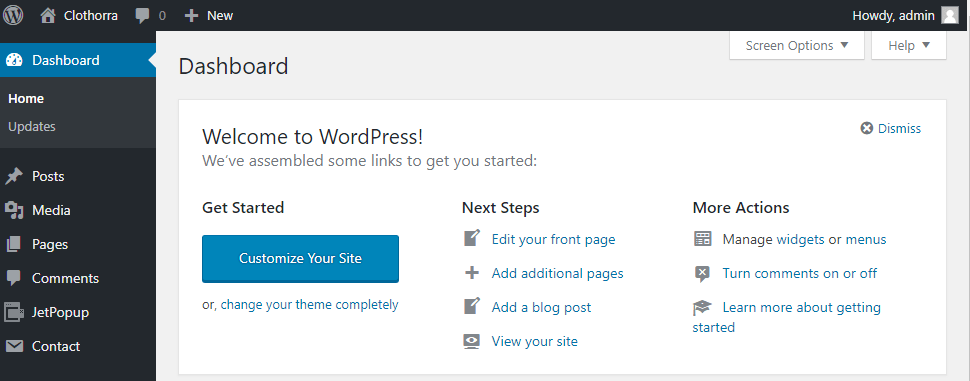
Task: Click the Customize Your Site button
Action: coord(300,259)
